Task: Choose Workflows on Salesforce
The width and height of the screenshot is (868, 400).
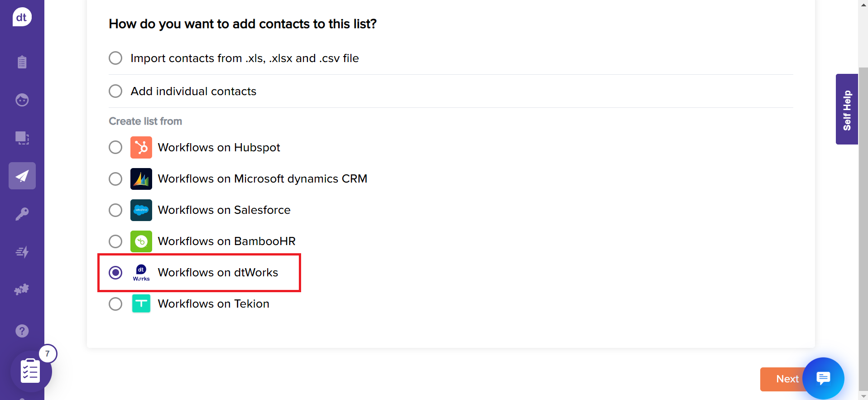Action: coord(115,210)
